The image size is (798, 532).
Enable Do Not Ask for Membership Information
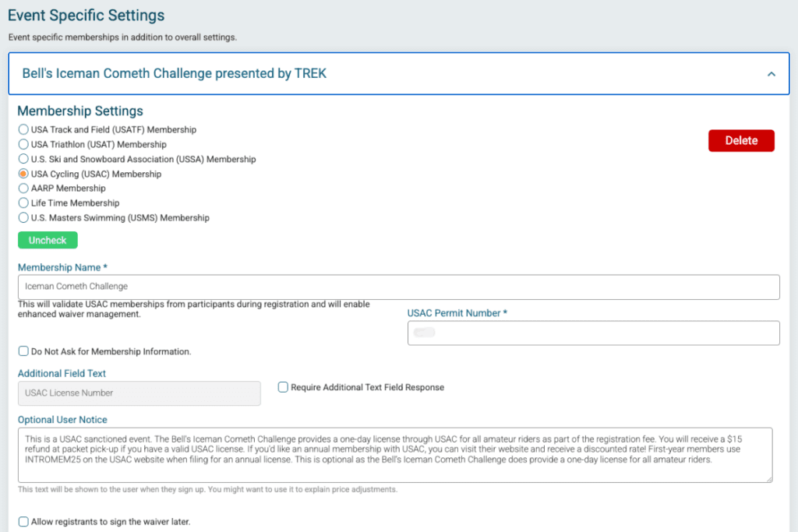(23, 351)
